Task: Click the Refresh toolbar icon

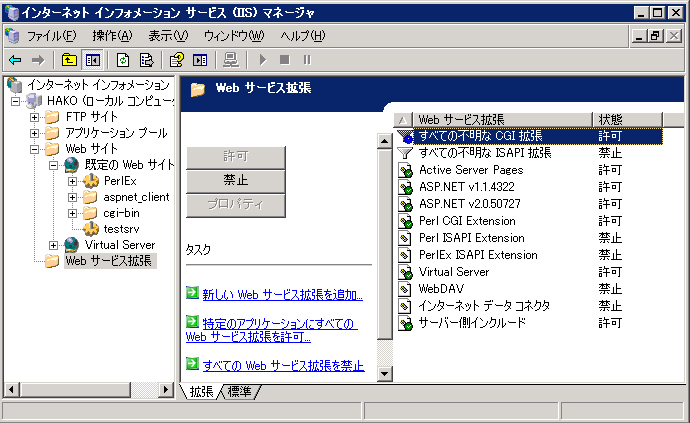Action: (123, 60)
